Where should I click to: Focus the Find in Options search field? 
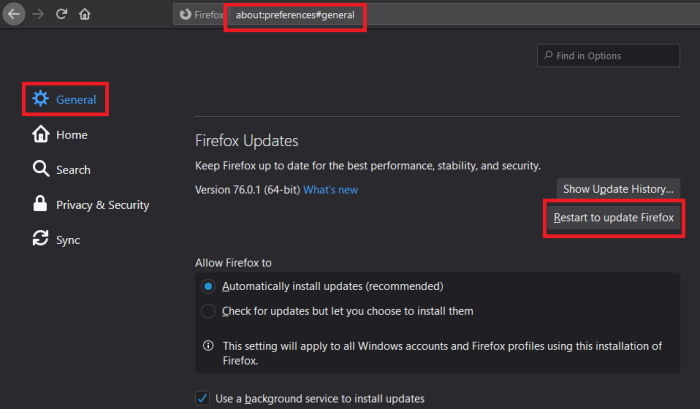[x=608, y=56]
